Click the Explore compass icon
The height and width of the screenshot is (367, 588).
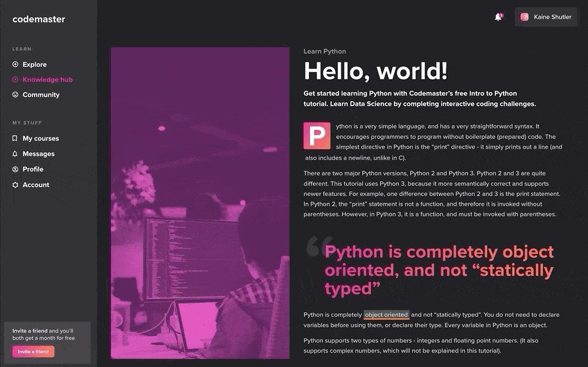pyautogui.click(x=15, y=64)
